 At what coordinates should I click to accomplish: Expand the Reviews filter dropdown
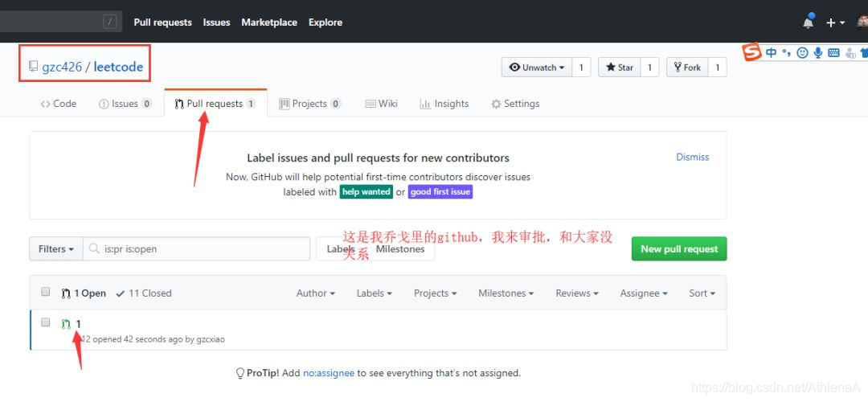click(x=577, y=293)
